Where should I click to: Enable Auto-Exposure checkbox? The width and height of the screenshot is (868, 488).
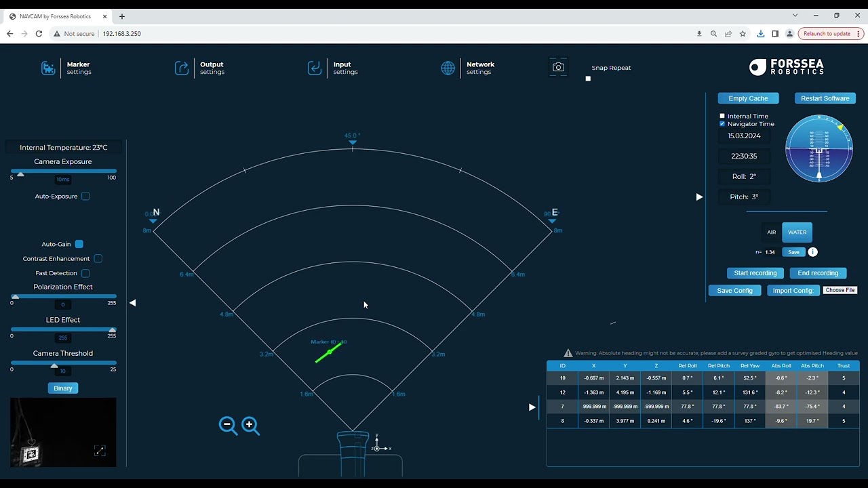pyautogui.click(x=85, y=197)
